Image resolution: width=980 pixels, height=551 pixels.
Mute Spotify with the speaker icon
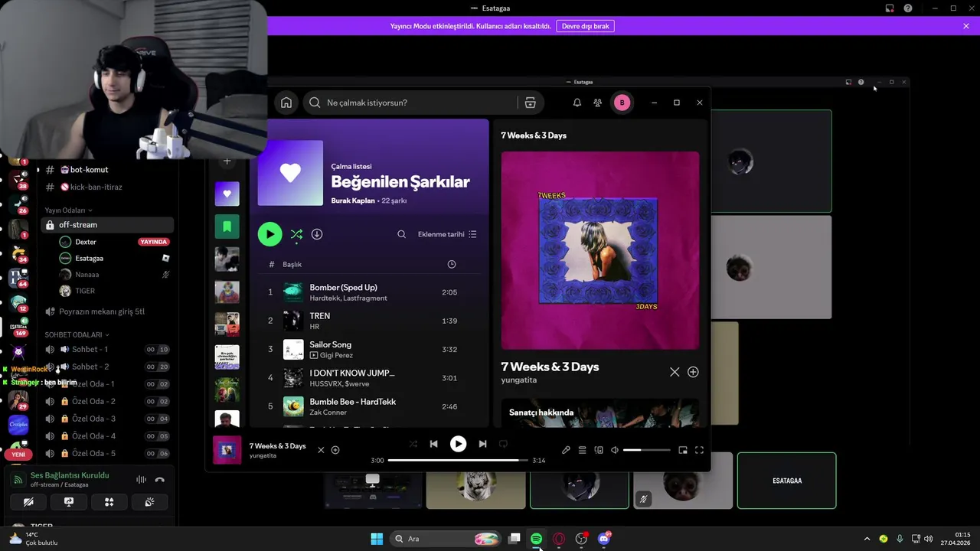(x=615, y=450)
